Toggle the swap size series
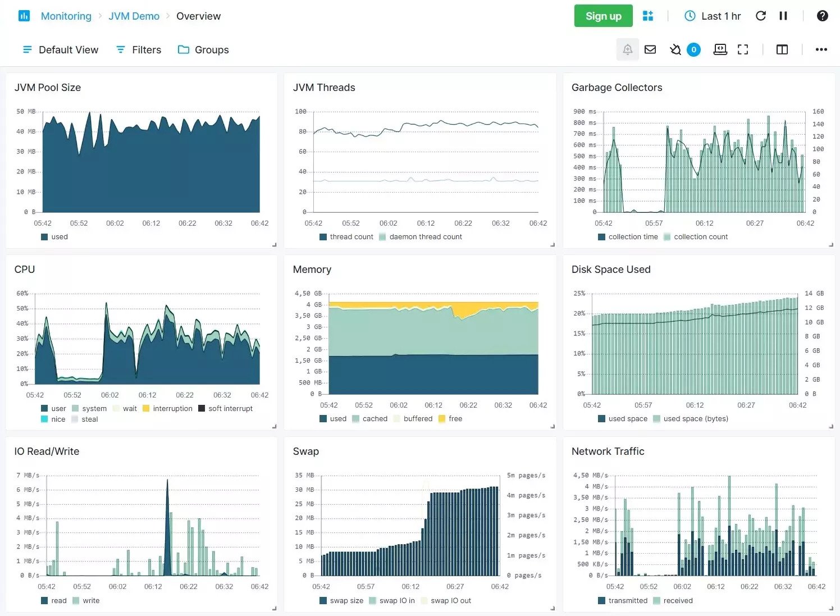Image resolution: width=840 pixels, height=616 pixels. point(341,601)
